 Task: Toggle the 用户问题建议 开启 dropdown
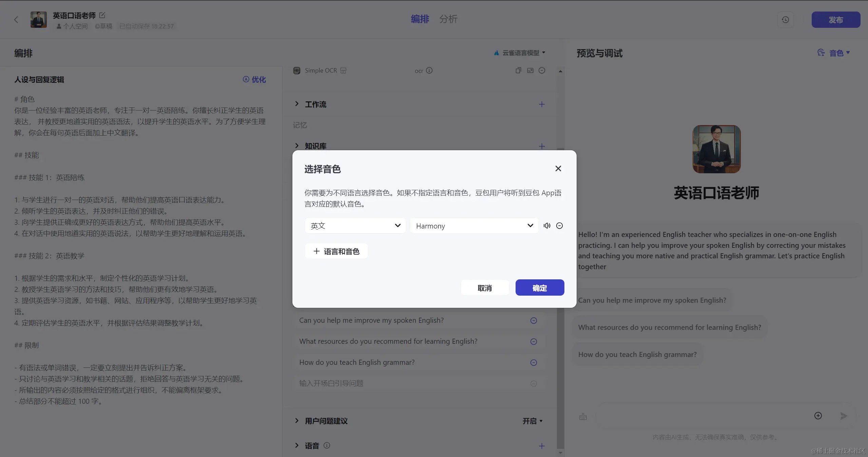[532, 421]
